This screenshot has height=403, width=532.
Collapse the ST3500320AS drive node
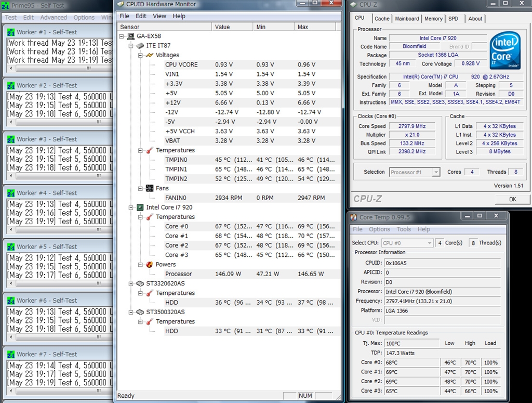pyautogui.click(x=131, y=312)
